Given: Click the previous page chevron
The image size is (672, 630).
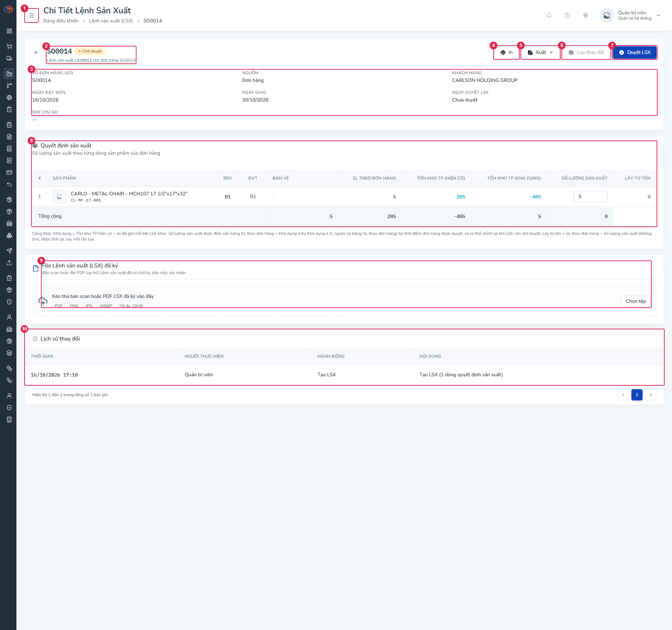Looking at the screenshot, I should tap(623, 395).
